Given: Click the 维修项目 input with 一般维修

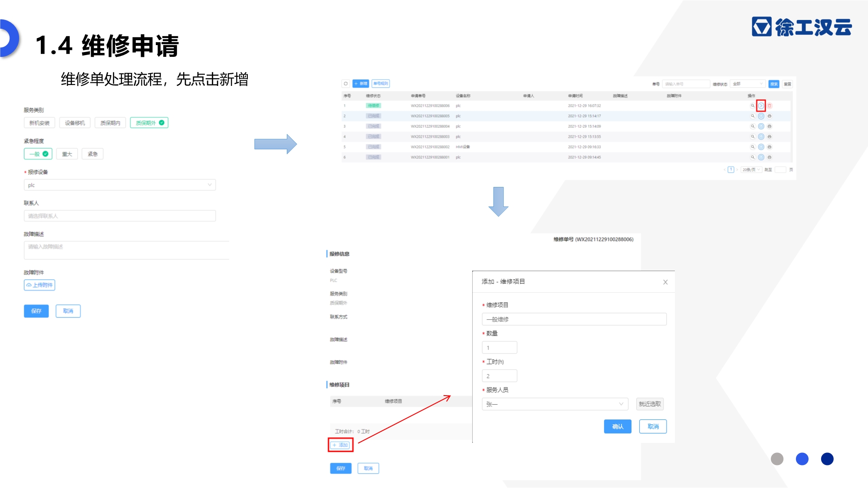Looking at the screenshot, I should pos(574,319).
